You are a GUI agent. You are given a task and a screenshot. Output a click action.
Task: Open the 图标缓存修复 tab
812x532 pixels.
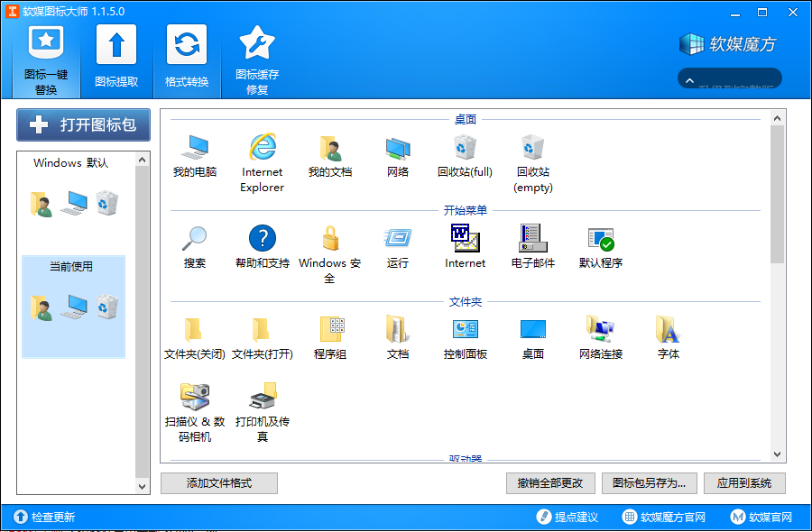tap(257, 59)
